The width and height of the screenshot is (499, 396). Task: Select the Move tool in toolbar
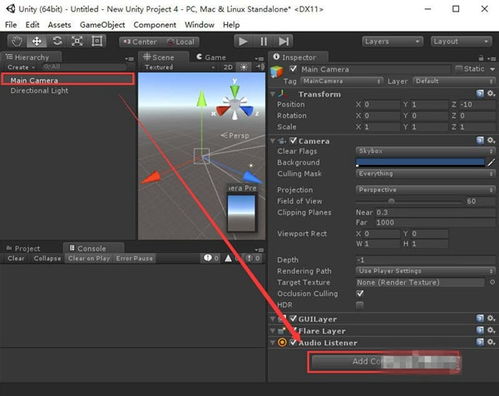pyautogui.click(x=37, y=41)
